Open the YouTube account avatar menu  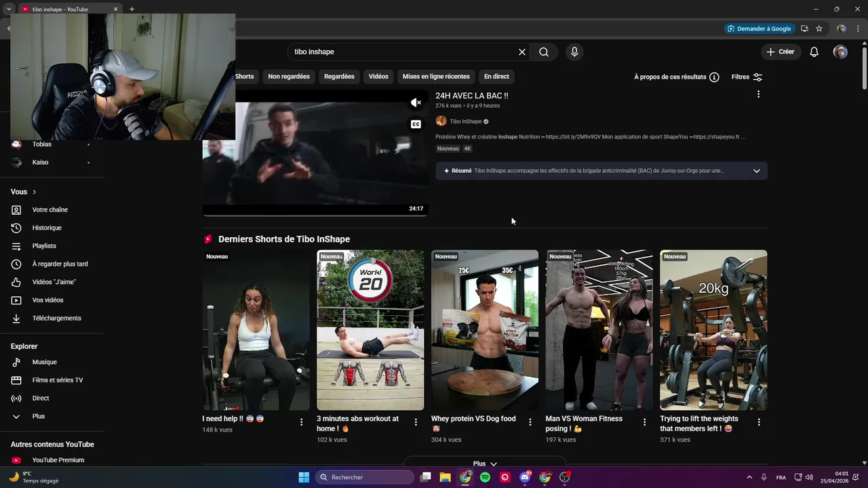click(840, 52)
